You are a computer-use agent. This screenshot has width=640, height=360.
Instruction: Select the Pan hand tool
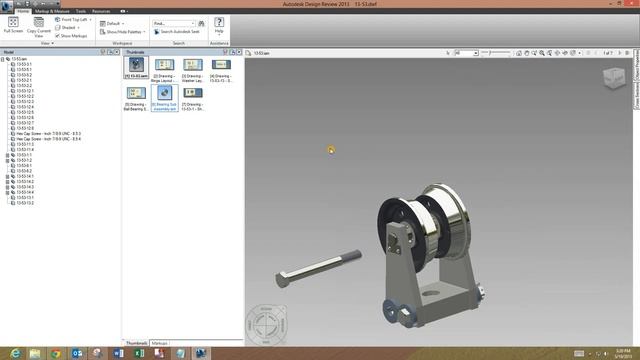[x=527, y=53]
